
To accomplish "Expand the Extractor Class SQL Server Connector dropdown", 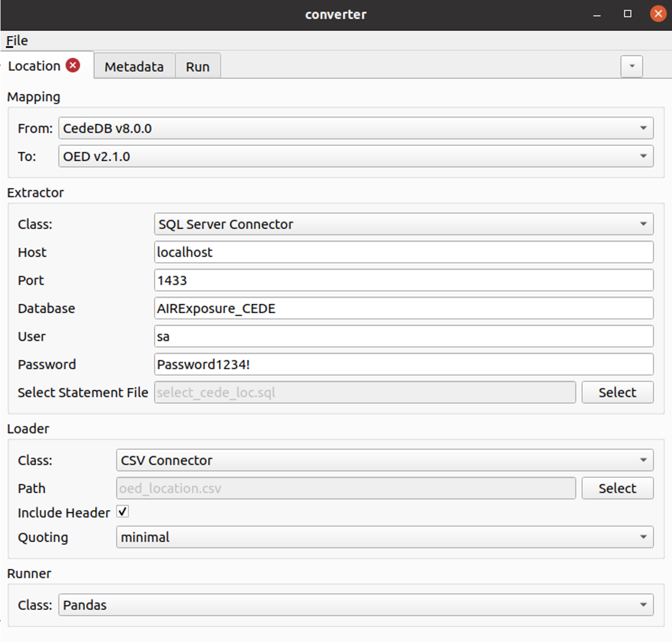I will pyautogui.click(x=404, y=224).
